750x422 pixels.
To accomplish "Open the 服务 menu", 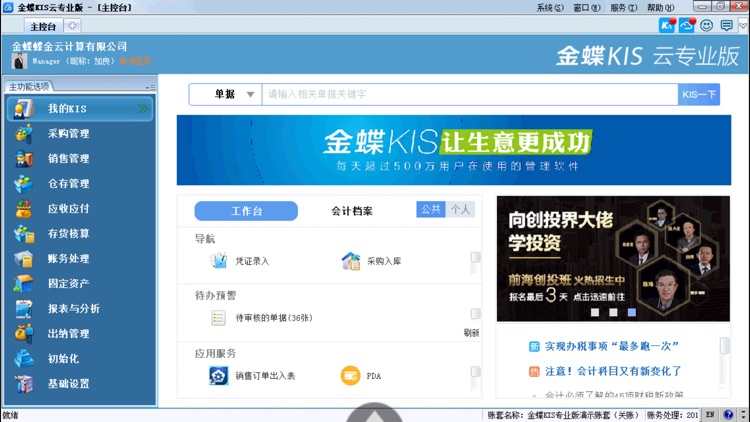I will point(623,8).
